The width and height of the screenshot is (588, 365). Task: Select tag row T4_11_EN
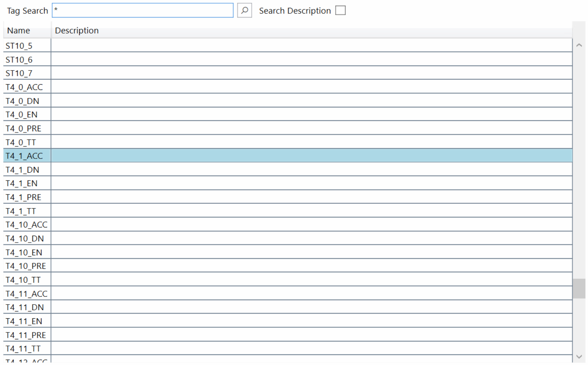[288, 321]
